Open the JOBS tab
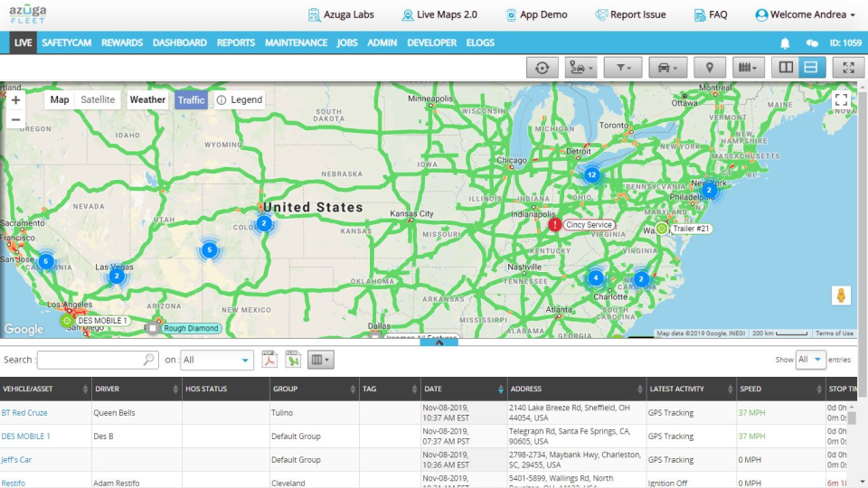The height and width of the screenshot is (488, 868). coord(347,42)
